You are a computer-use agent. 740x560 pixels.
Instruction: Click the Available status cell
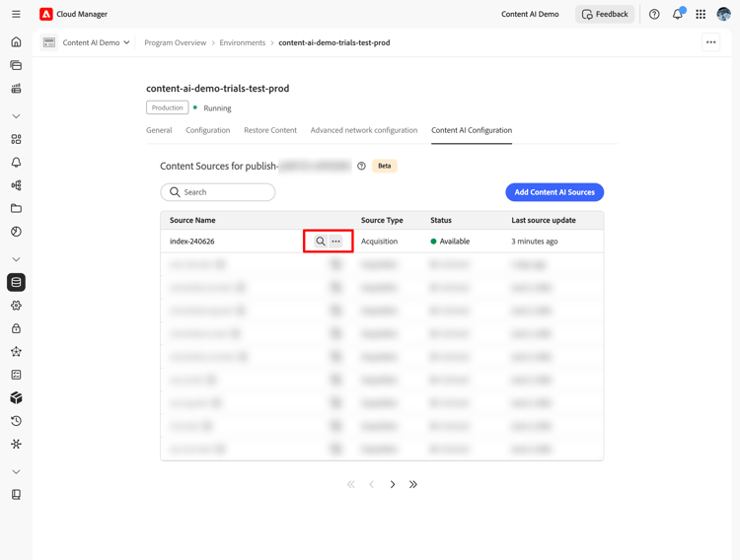tap(450, 242)
